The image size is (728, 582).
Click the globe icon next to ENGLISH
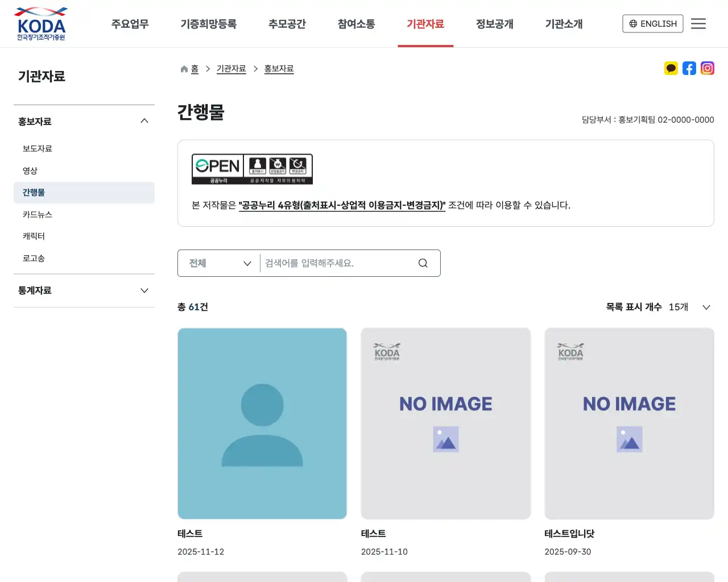[x=633, y=23]
